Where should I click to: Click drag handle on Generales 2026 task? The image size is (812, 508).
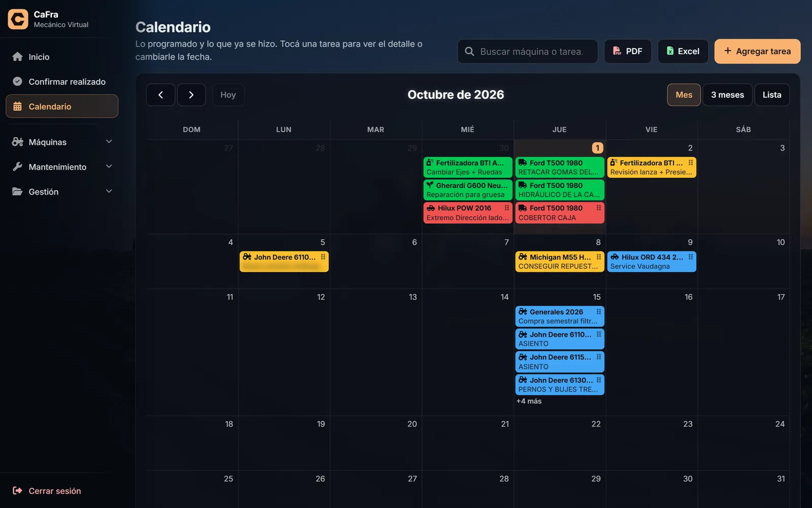[x=599, y=312]
